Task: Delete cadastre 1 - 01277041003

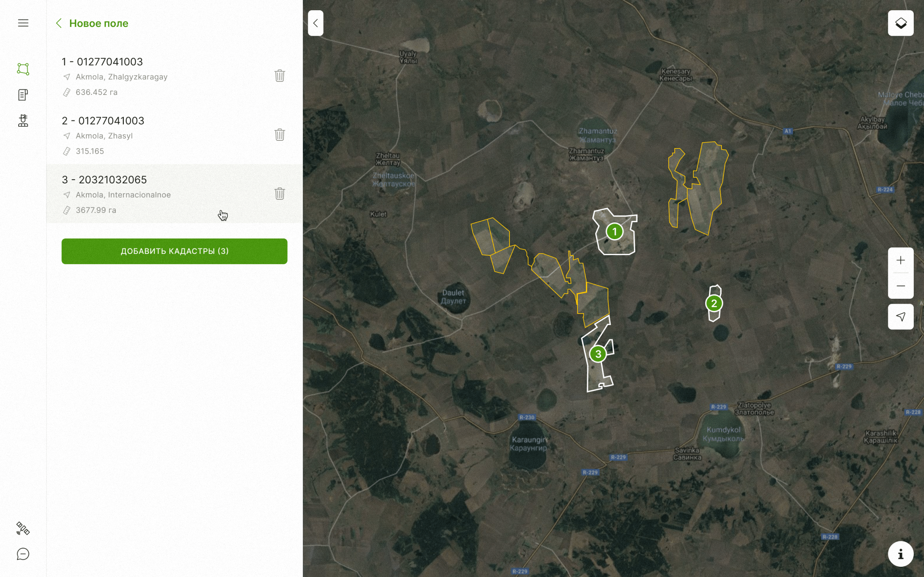Action: click(280, 76)
